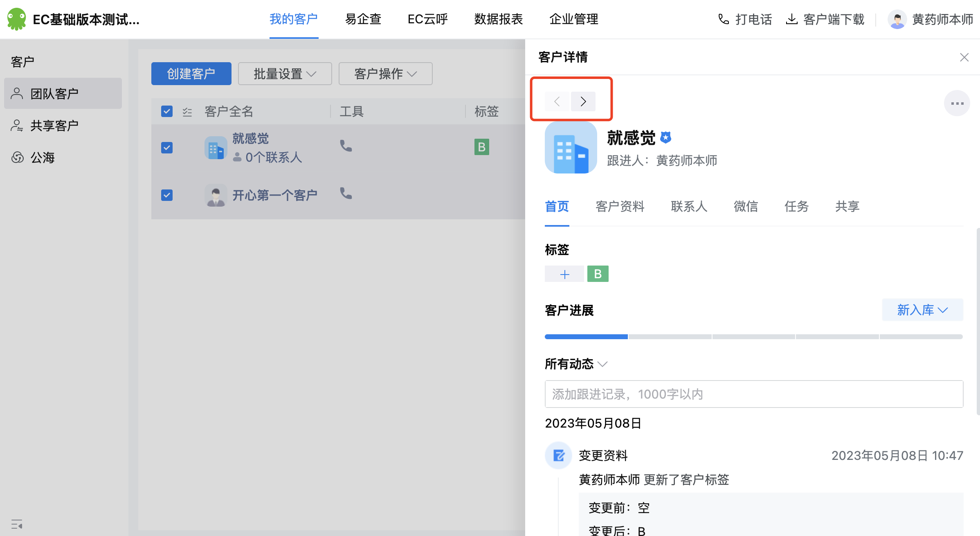Switch to 客户资料 detail tab
The width and height of the screenshot is (980, 536).
(620, 207)
